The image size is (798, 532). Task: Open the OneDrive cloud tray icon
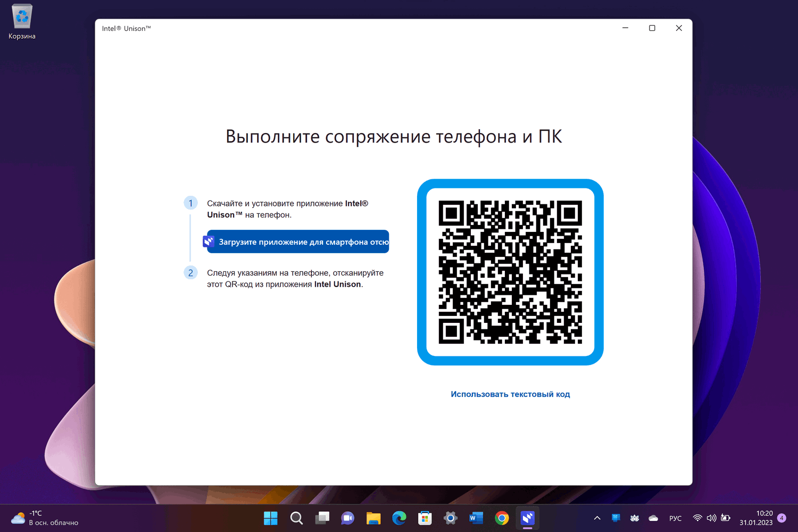click(653, 518)
